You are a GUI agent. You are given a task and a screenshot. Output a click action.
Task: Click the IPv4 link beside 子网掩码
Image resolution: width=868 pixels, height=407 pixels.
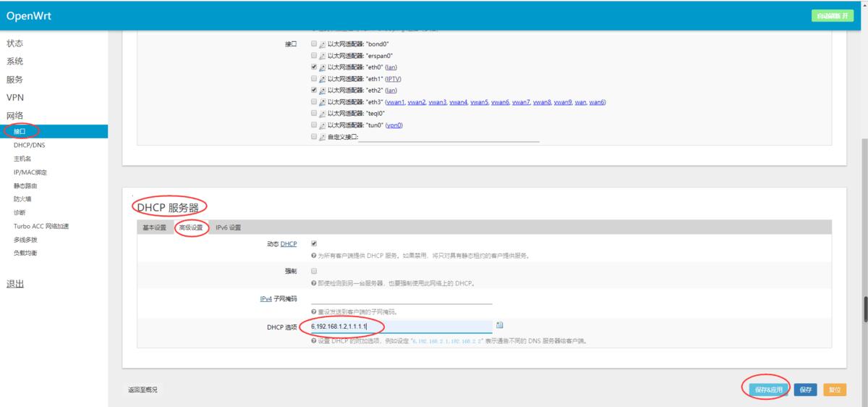point(265,298)
